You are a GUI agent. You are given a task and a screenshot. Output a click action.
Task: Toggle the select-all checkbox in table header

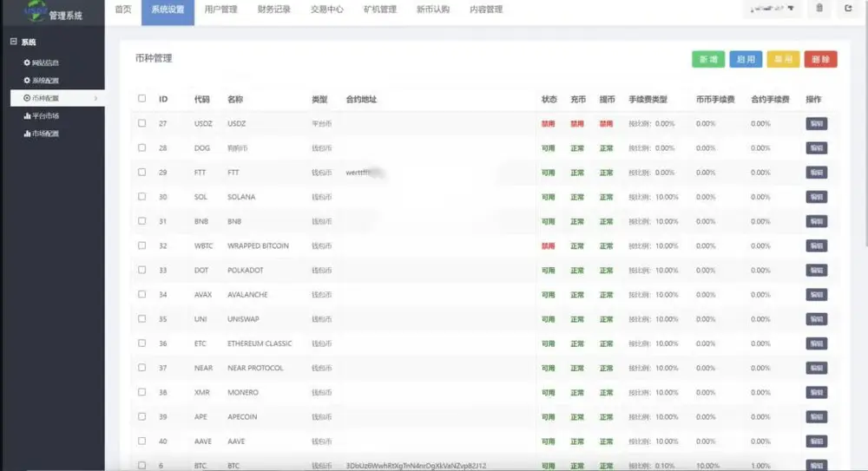coord(141,99)
